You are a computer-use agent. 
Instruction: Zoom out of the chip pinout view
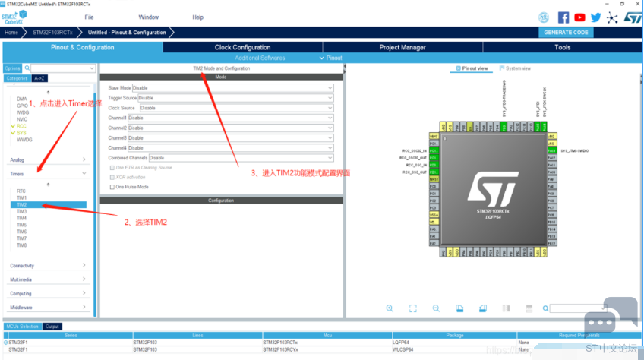pyautogui.click(x=436, y=308)
